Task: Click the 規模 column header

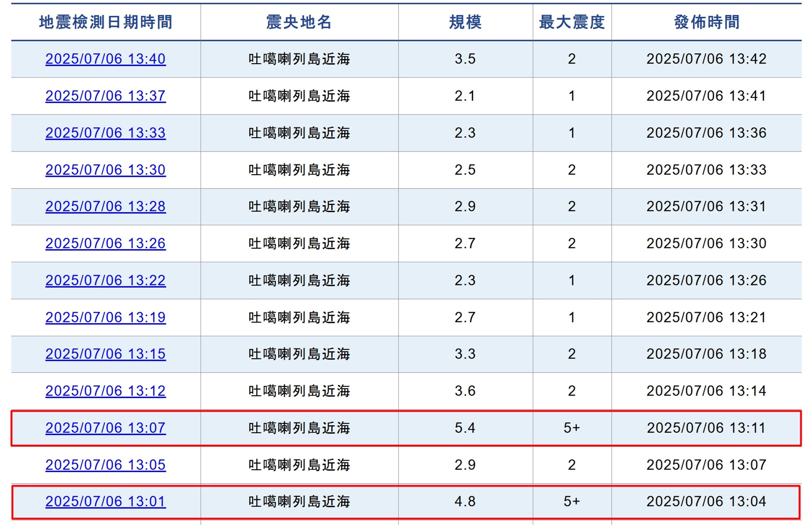Action: coord(465,22)
